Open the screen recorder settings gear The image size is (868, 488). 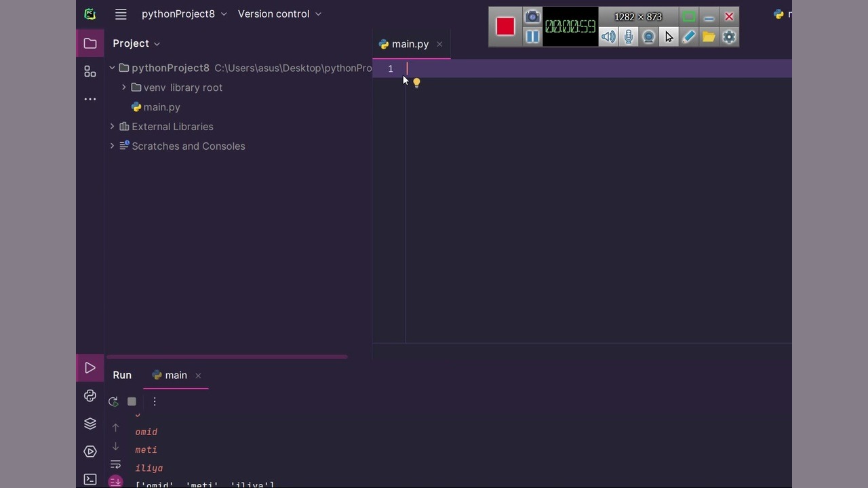tap(729, 37)
